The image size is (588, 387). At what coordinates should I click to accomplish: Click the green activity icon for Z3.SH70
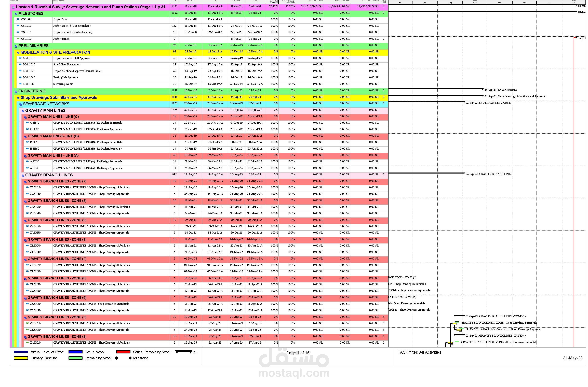tap(27, 323)
